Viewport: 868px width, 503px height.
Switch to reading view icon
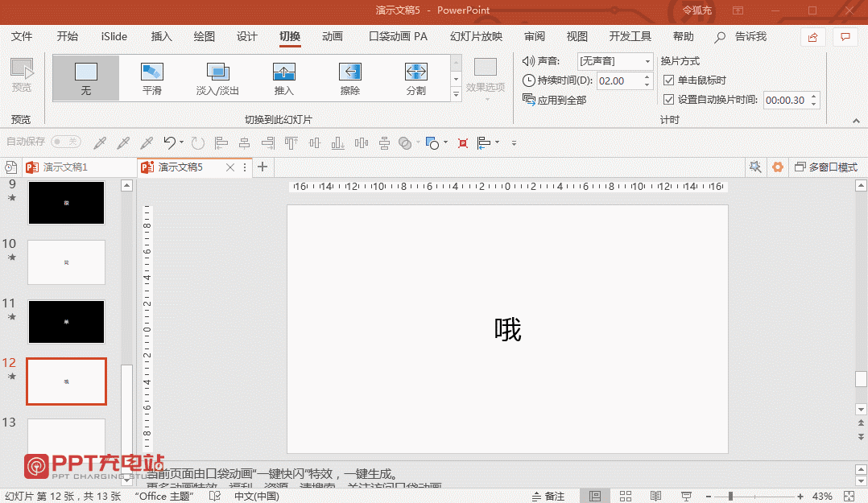[x=656, y=497]
